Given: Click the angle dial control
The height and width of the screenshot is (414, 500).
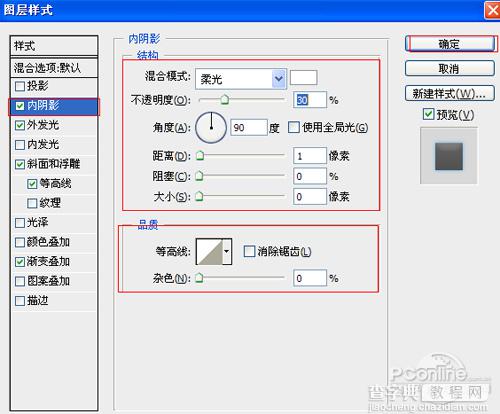Looking at the screenshot, I should point(211,127).
